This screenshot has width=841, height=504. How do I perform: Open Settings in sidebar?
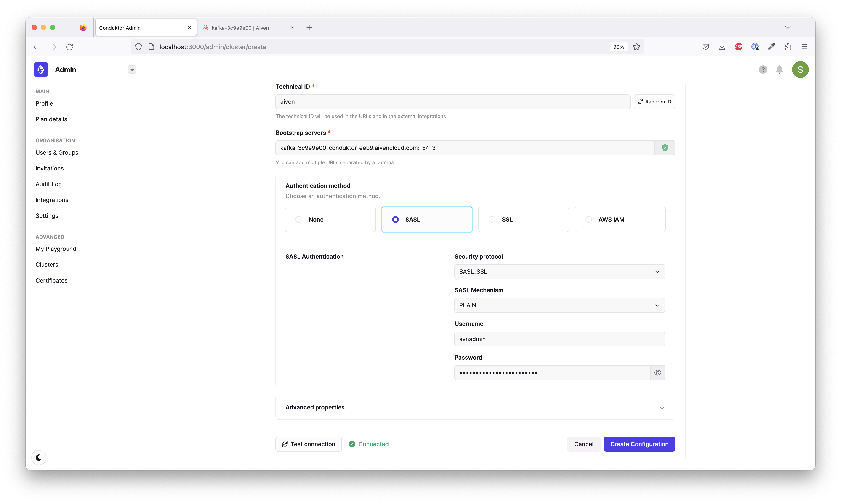[x=47, y=216]
